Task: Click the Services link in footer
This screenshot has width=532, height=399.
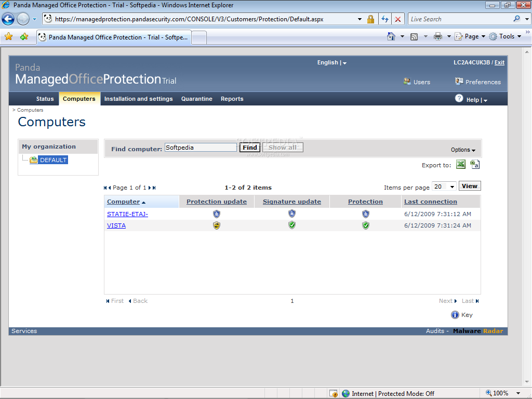Action: pos(24,331)
